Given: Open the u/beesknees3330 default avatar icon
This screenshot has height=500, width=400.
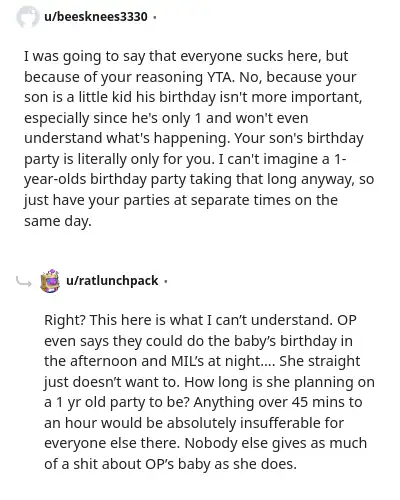Looking at the screenshot, I should [x=28, y=16].
